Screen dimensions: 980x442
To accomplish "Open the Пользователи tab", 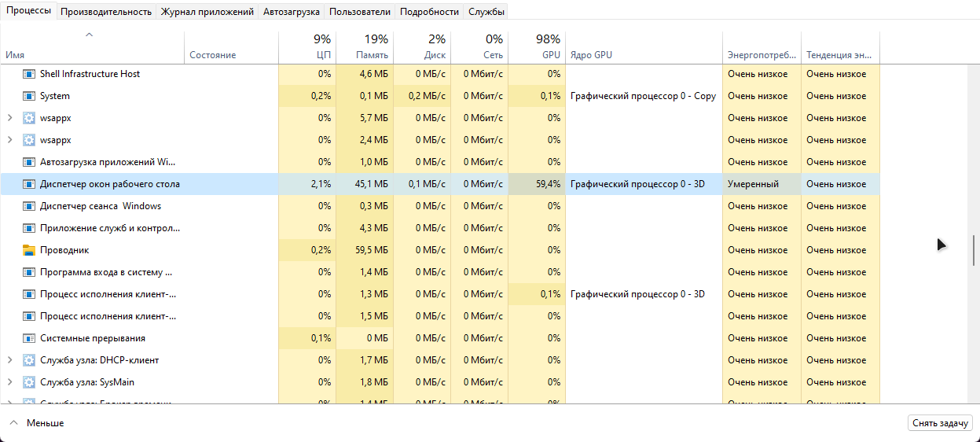I will point(360,12).
